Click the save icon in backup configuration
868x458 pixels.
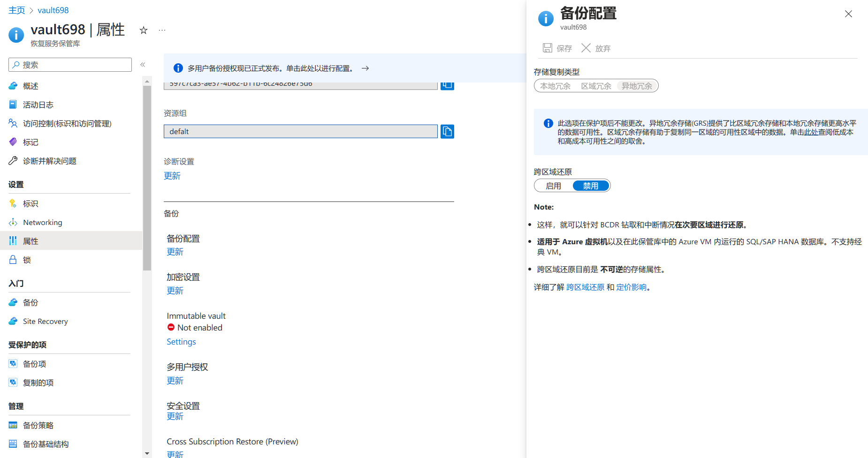click(x=548, y=48)
